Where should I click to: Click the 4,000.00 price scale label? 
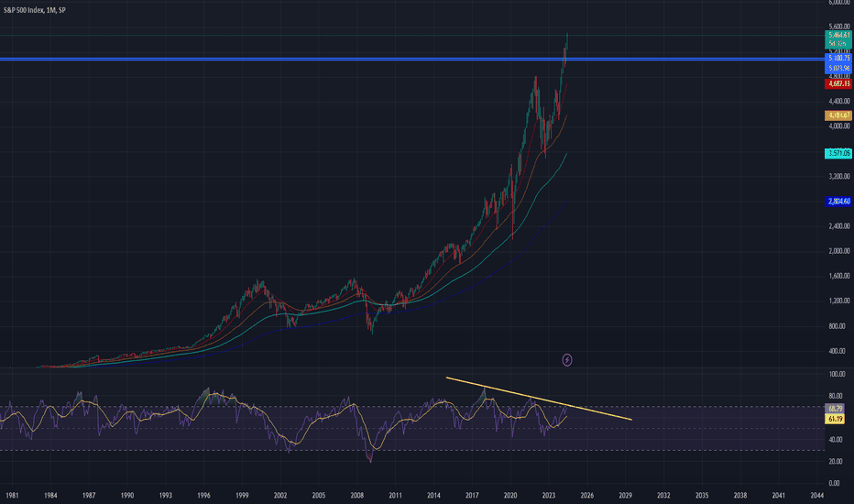[839, 126]
